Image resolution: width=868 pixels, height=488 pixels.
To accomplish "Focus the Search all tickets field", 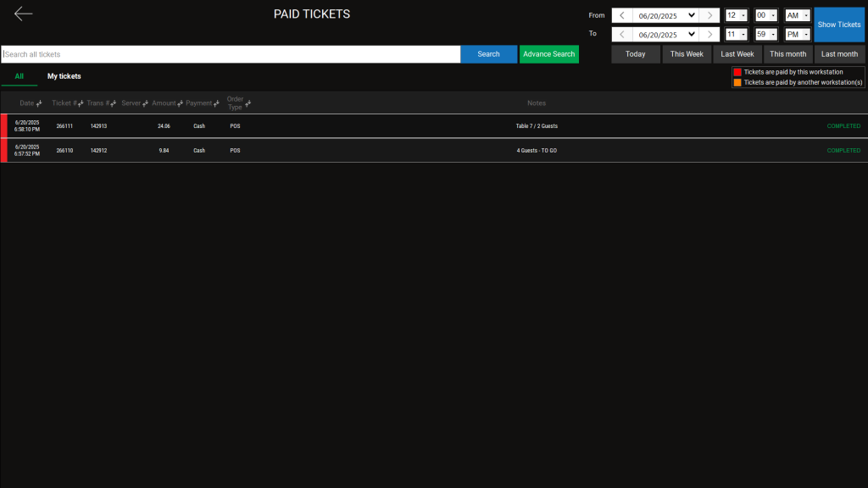I will click(x=231, y=54).
